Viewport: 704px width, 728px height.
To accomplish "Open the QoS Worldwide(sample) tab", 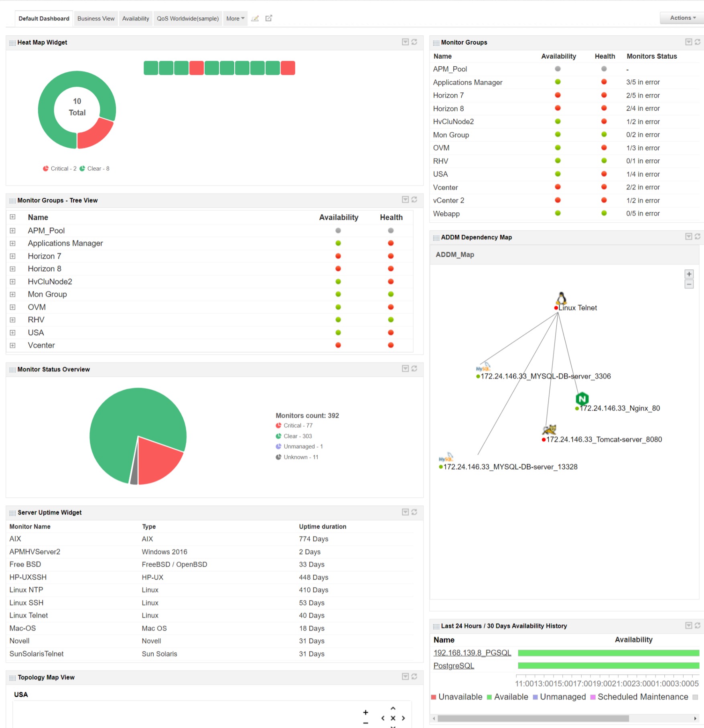I will click(187, 18).
